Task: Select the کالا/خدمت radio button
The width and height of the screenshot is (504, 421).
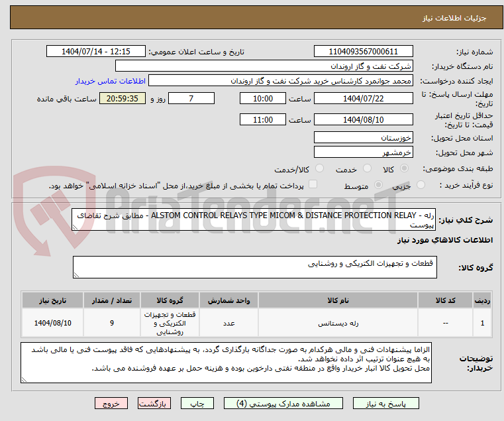Action: pyautogui.click(x=319, y=168)
